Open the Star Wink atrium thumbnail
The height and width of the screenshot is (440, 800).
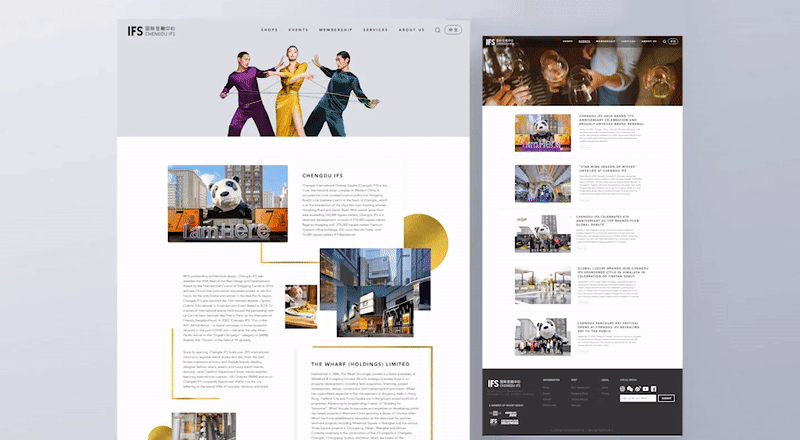click(x=543, y=184)
